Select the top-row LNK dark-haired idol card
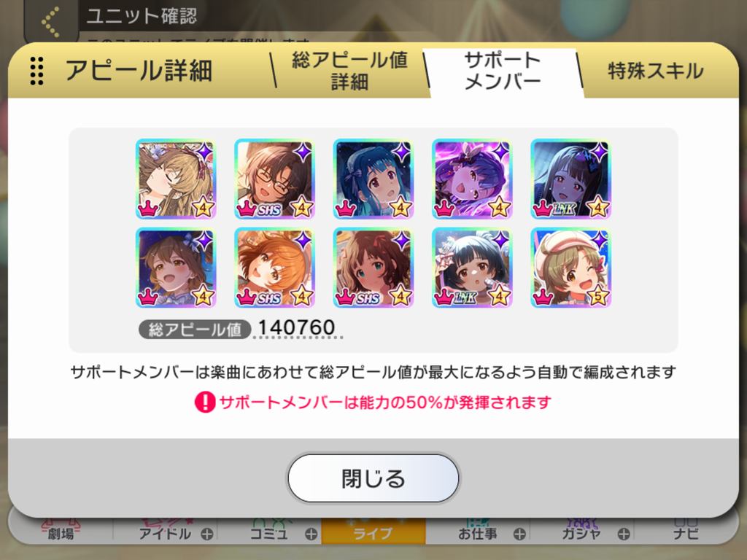The width and height of the screenshot is (747, 560). click(570, 179)
